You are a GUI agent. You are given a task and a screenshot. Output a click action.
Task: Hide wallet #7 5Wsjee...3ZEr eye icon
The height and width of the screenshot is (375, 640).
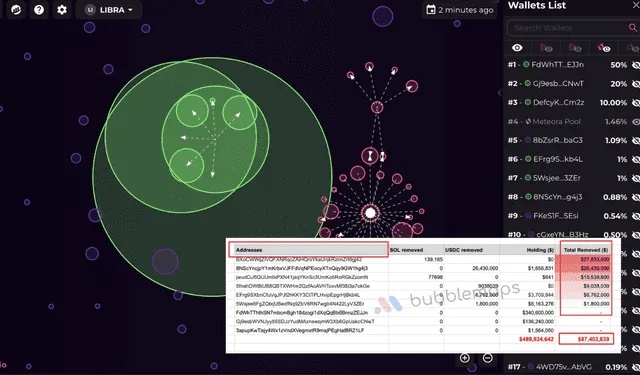[x=636, y=178]
